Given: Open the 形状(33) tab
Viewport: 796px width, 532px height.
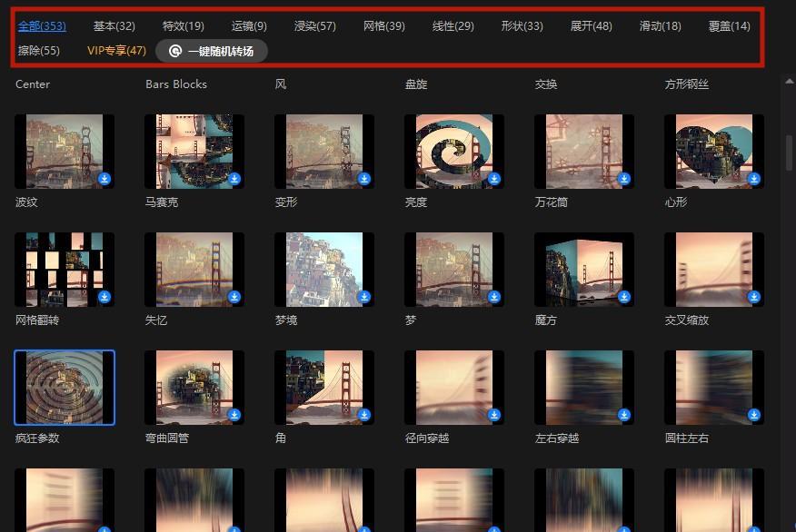Looking at the screenshot, I should (522, 25).
